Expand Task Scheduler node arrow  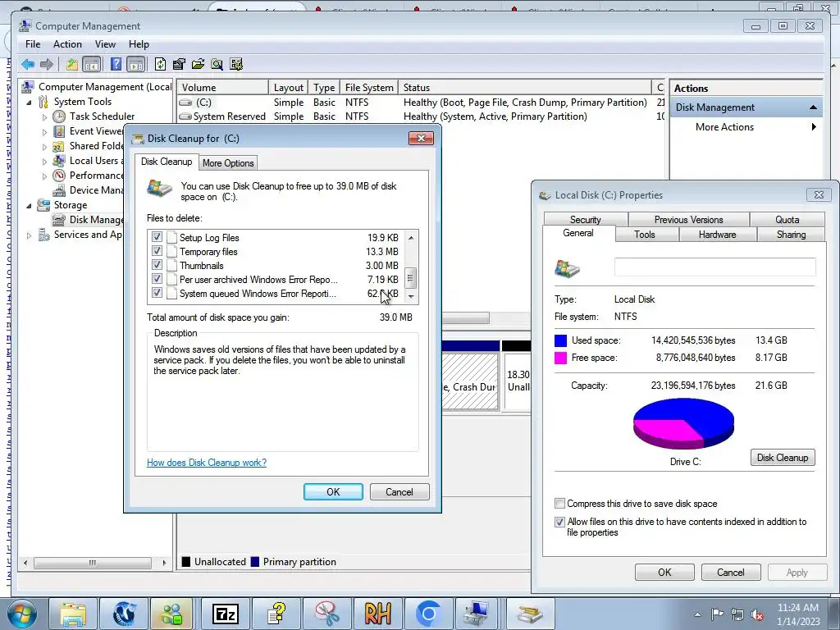coord(44,116)
